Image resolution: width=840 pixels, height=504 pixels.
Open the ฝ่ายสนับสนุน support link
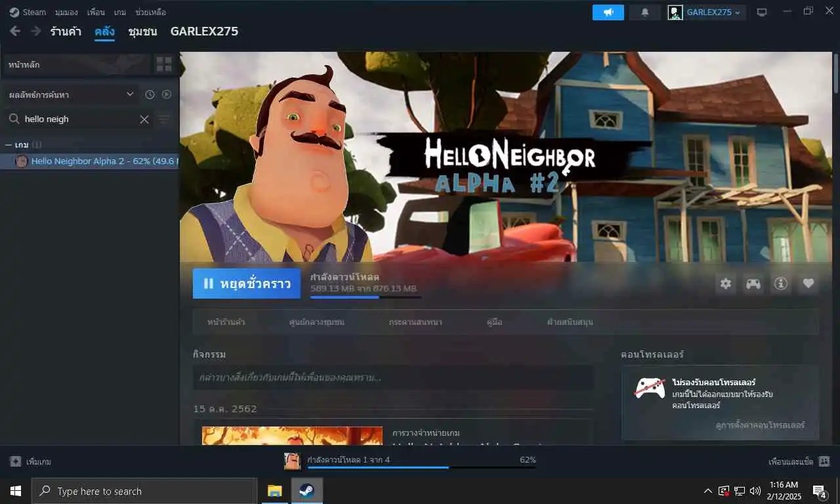click(x=570, y=322)
